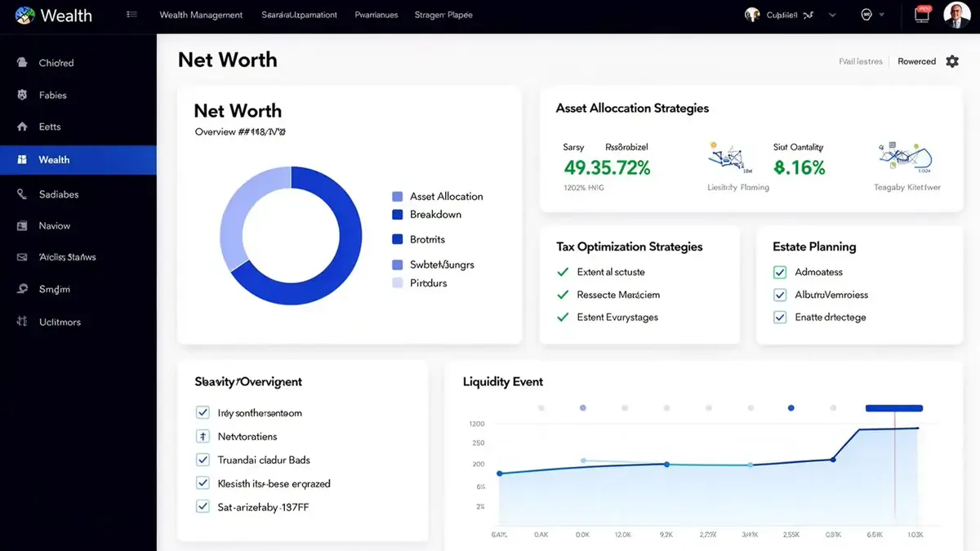Click the Teagaby Kitetwer chart icon
The height and width of the screenshot is (551, 980).
pyautogui.click(x=905, y=158)
